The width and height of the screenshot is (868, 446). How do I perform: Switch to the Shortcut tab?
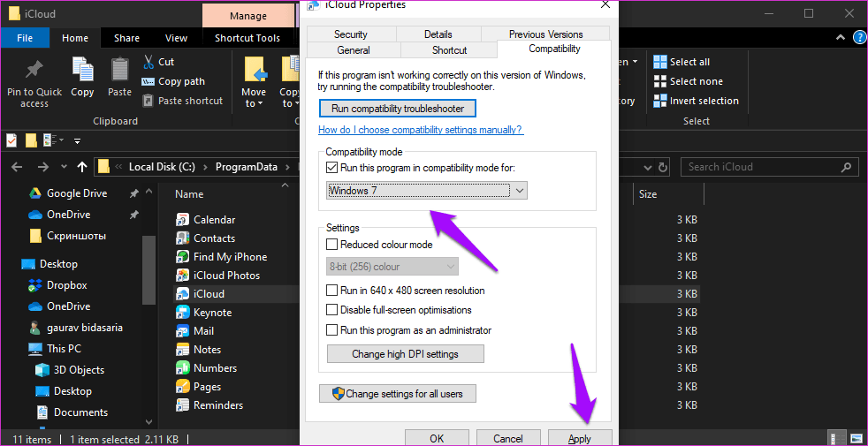pyautogui.click(x=450, y=49)
